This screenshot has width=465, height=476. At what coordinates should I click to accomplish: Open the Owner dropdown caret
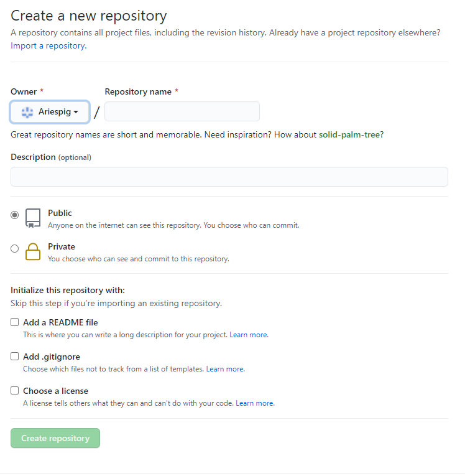[x=76, y=113]
